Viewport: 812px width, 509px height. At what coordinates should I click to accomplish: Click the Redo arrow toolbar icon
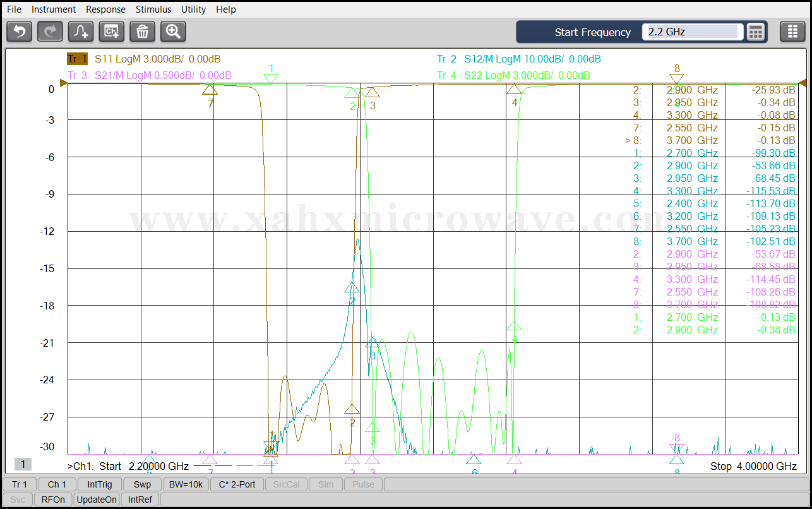click(x=50, y=31)
